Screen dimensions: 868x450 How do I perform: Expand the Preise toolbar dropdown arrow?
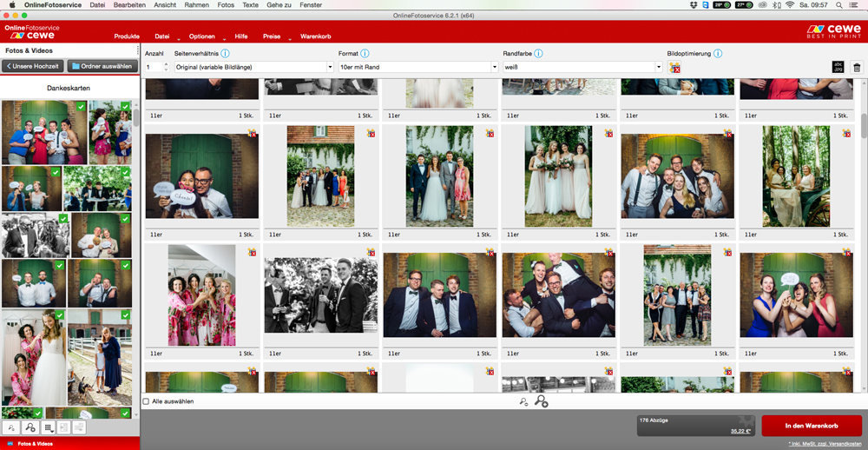coord(290,40)
